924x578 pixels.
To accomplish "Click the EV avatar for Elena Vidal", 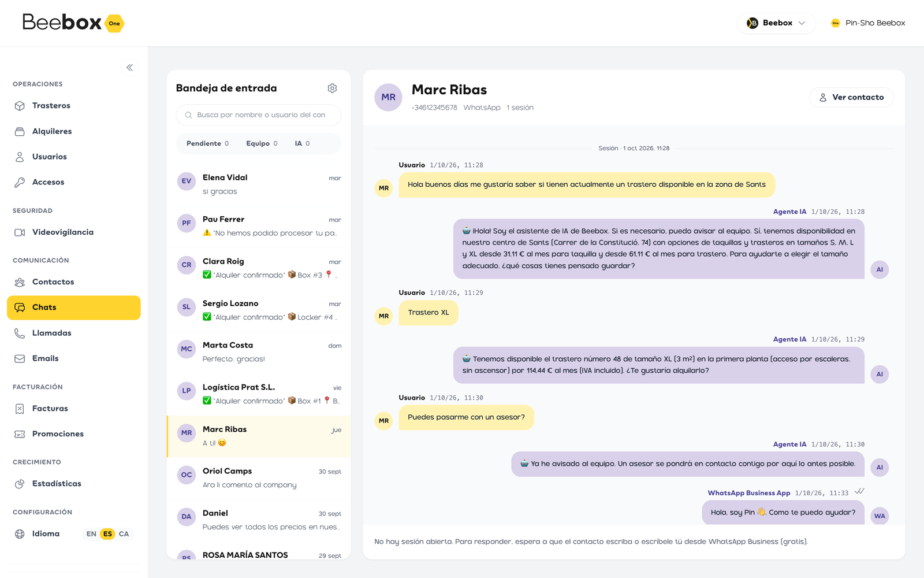I will pyautogui.click(x=187, y=181).
